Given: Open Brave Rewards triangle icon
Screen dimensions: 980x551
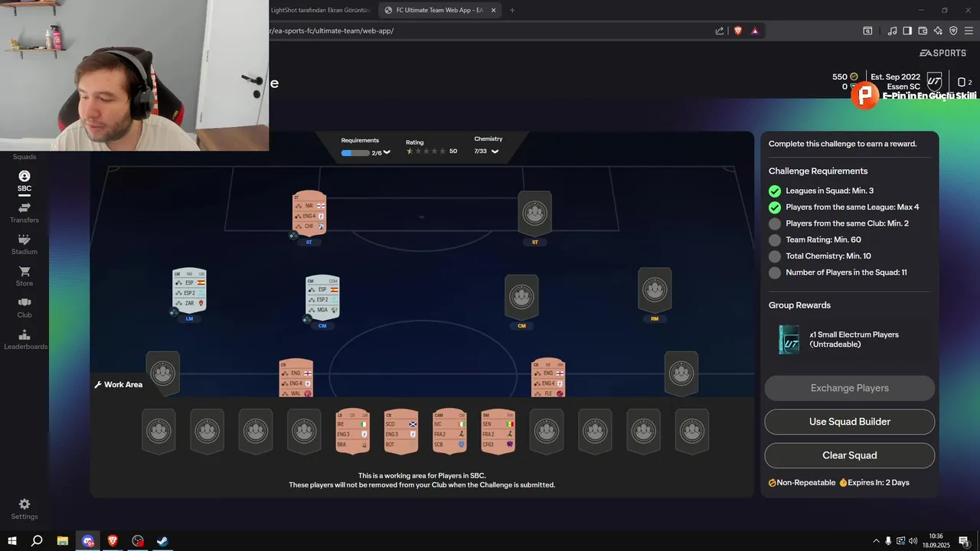Looking at the screenshot, I should (x=755, y=31).
